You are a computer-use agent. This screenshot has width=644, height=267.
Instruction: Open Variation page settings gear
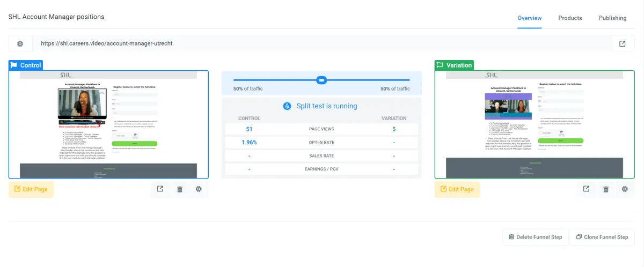(x=625, y=189)
